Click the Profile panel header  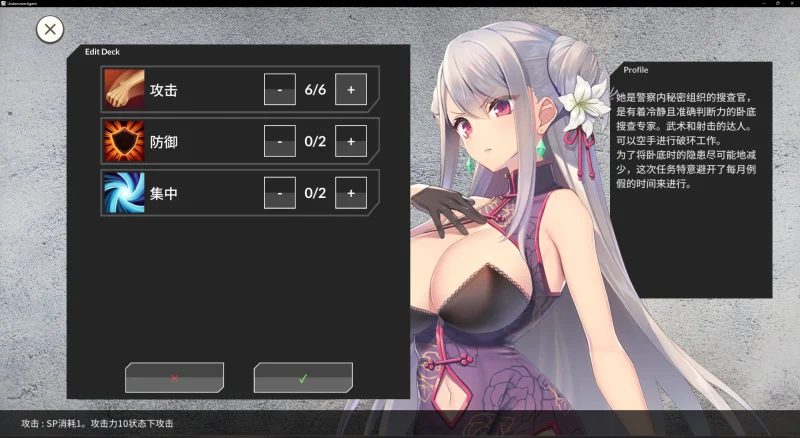coord(636,70)
